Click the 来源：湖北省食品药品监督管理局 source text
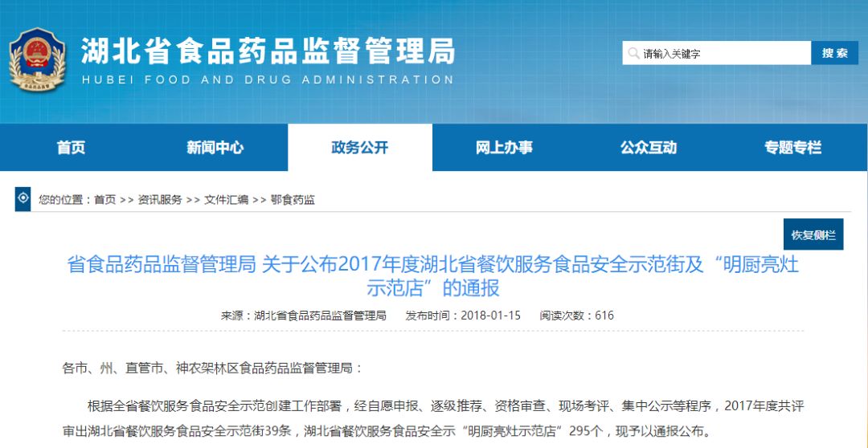Screen dimensions: 868x448 click(303, 316)
